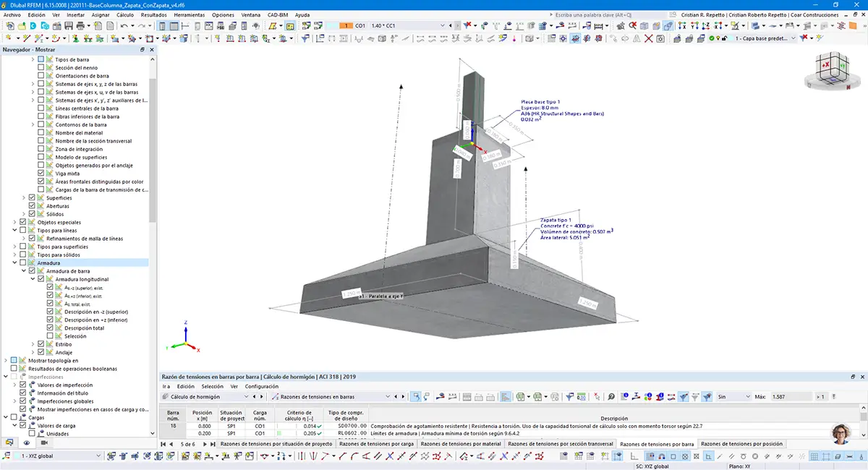Click the pin icon of Navigator panel
The image size is (868, 470).
(x=142, y=50)
